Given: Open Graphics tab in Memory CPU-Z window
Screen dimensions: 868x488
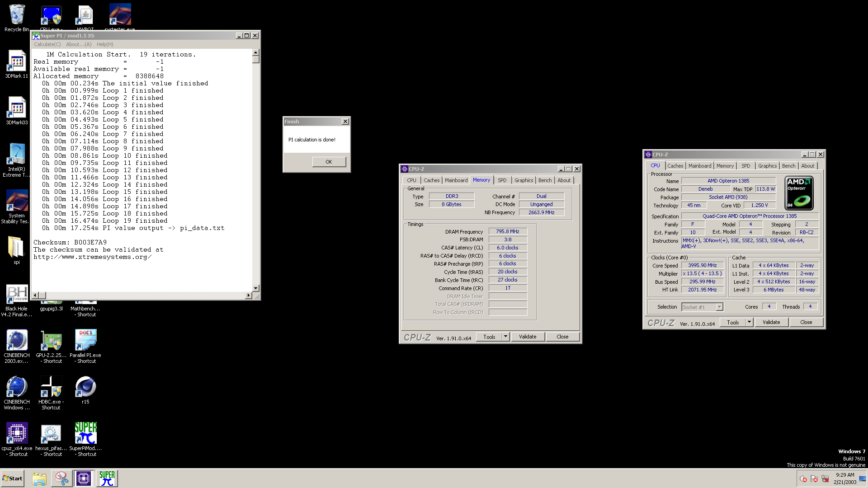Looking at the screenshot, I should coord(524,180).
